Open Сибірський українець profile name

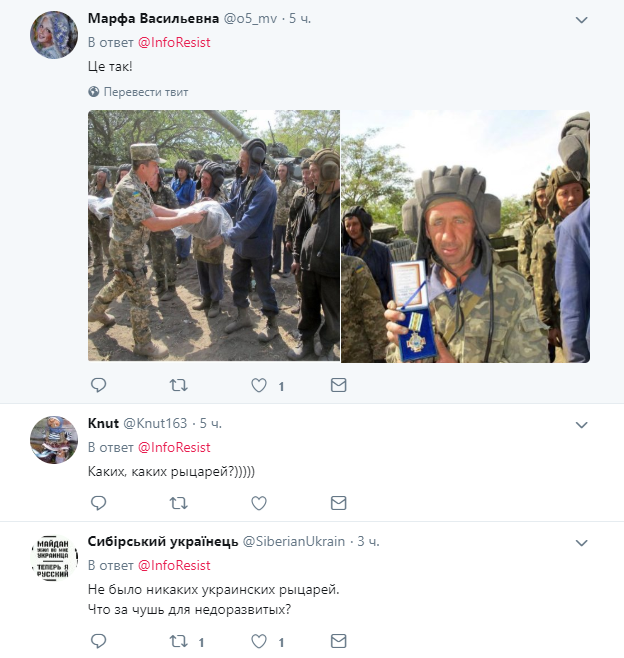[x=163, y=541]
